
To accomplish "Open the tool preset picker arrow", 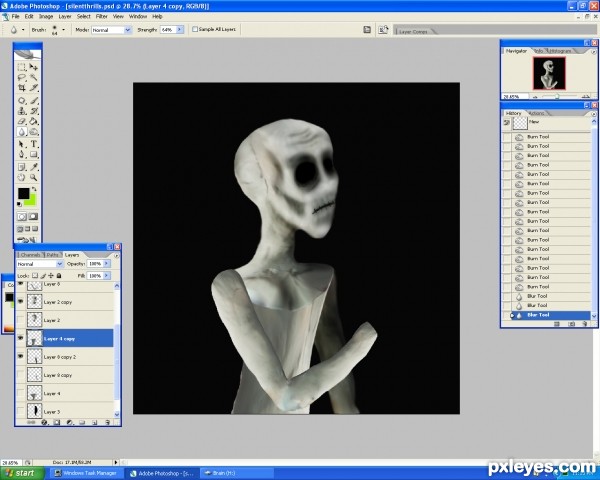I will (x=23, y=29).
